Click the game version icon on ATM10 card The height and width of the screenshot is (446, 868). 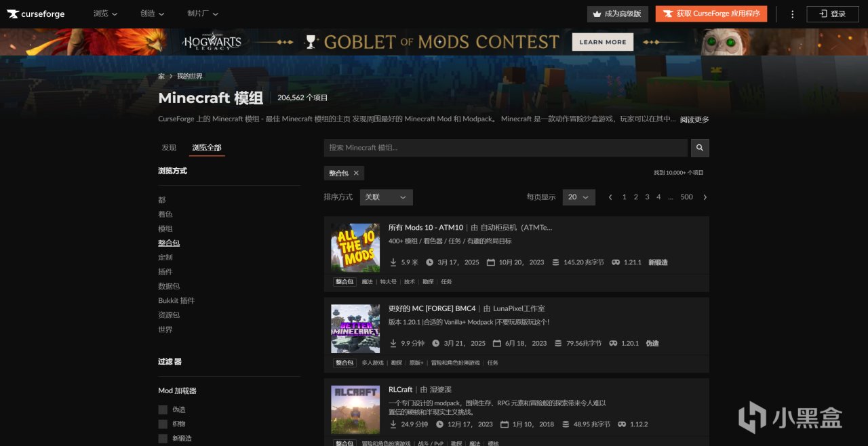pos(616,262)
